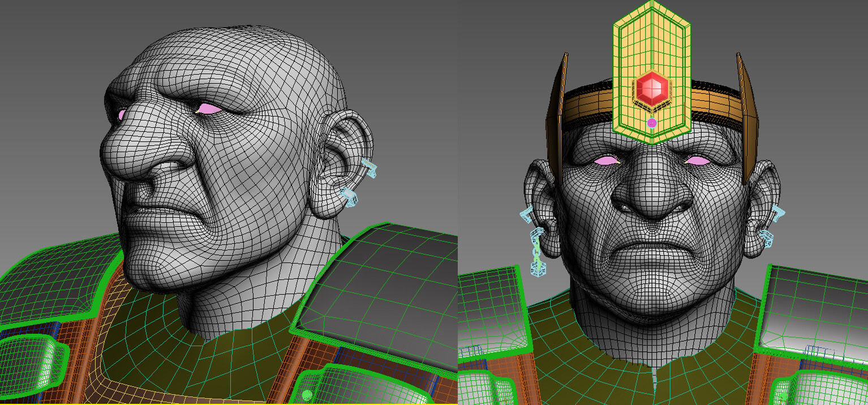Select the green sphere on the chest strap
Viewport: 868px width, 405px height.
307,395
